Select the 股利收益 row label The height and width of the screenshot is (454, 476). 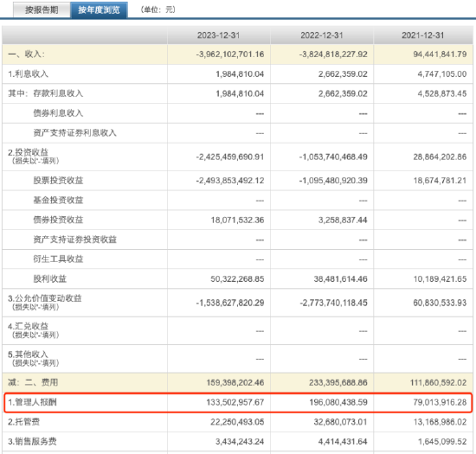pyautogui.click(x=50, y=278)
